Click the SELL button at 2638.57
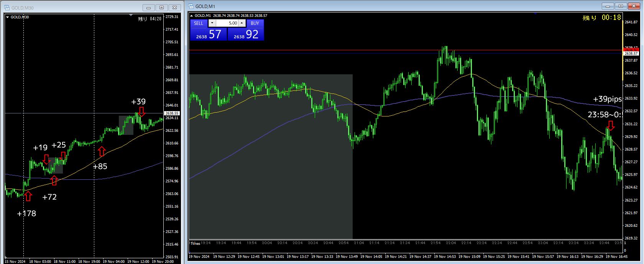Viewport: 644px width, 264px height. [208, 30]
